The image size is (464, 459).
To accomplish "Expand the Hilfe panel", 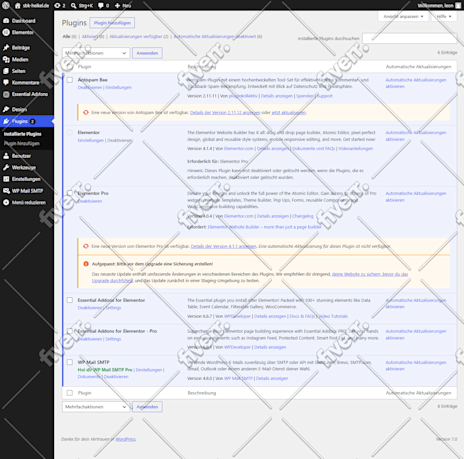I will [x=444, y=16].
